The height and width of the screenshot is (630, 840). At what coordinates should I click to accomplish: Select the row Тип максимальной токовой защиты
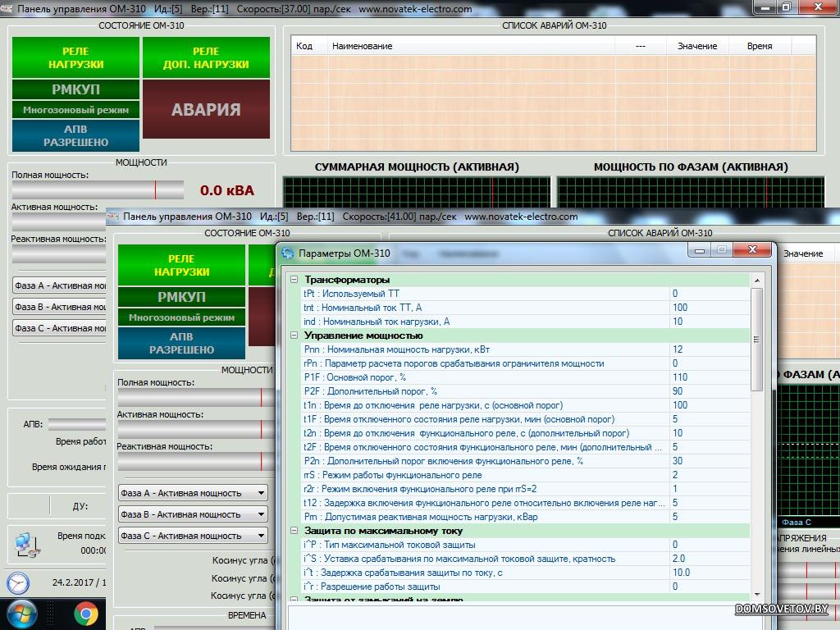525,545
